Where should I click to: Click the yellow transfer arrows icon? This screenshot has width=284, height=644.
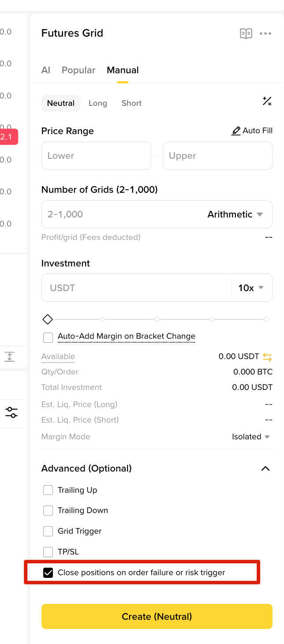point(267,356)
